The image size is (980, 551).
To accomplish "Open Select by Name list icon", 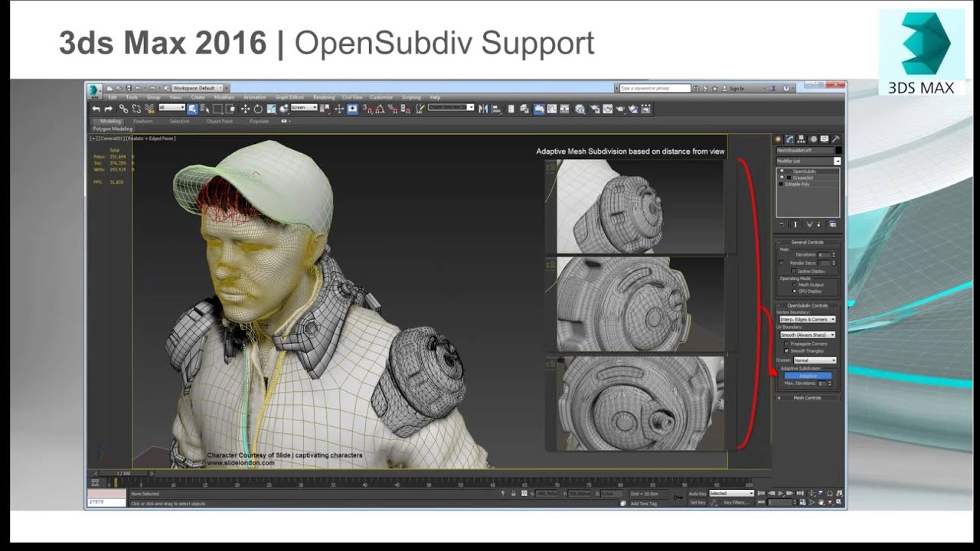I will [x=204, y=109].
